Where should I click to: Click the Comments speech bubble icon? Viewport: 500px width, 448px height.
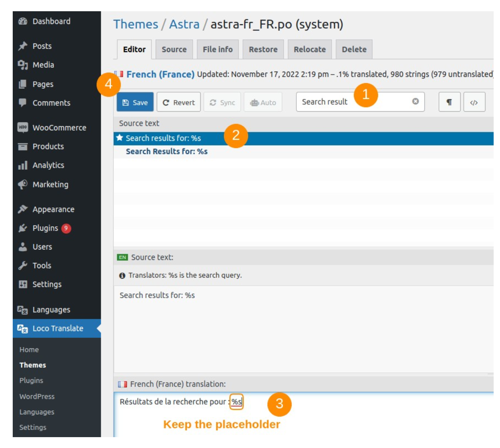click(x=23, y=103)
